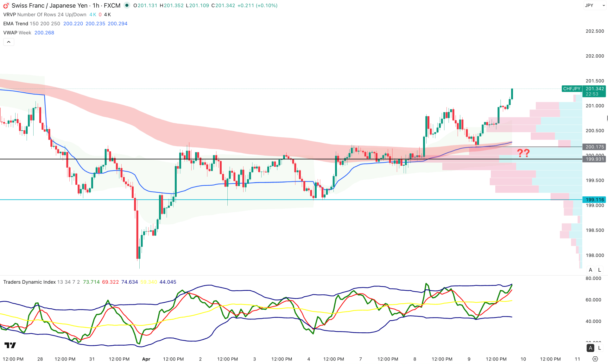
Task: Click the VWAP Week indicator label
Action: (x=13, y=33)
